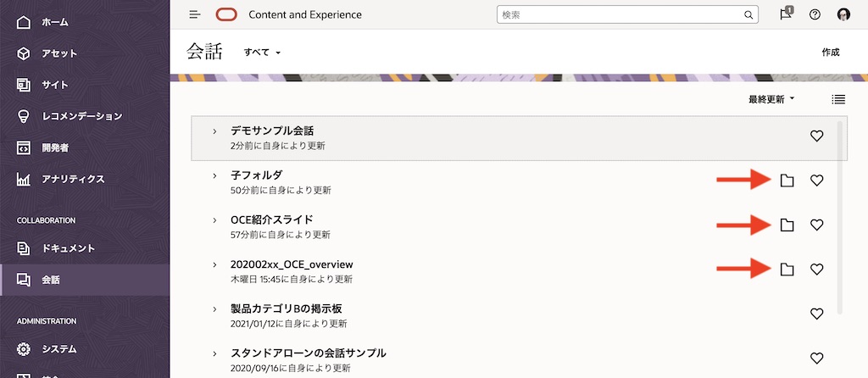This screenshot has width=868, height=378.
Task: Open the すべて filter dropdown
Action: coord(262,53)
